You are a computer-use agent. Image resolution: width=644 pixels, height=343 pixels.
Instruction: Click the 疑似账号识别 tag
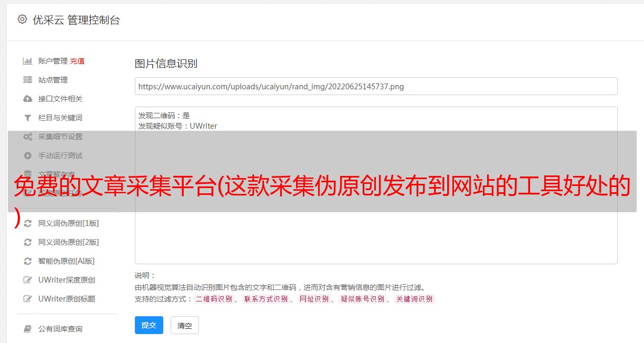click(363, 299)
